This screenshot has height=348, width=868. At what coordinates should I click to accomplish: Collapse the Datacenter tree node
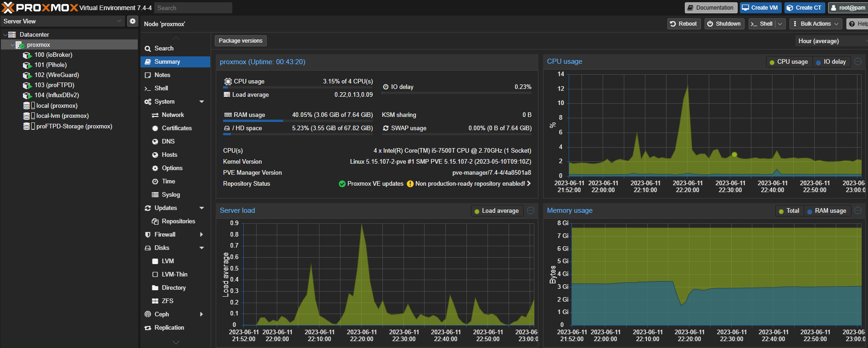pyautogui.click(x=5, y=35)
